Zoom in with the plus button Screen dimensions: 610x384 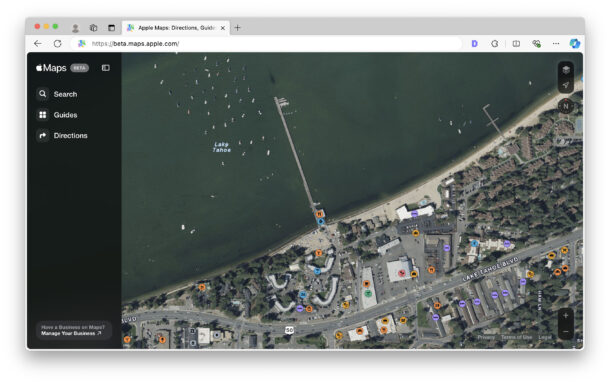(566, 316)
